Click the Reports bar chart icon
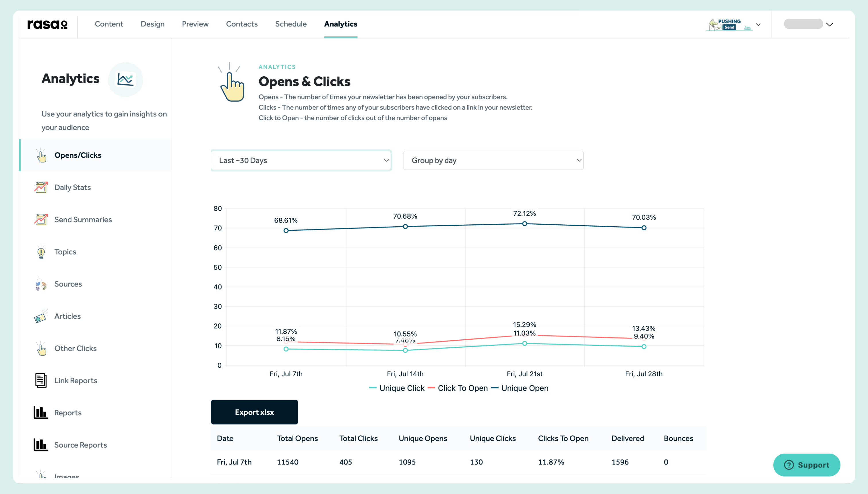Screen dimensions: 868x494 tap(40, 413)
